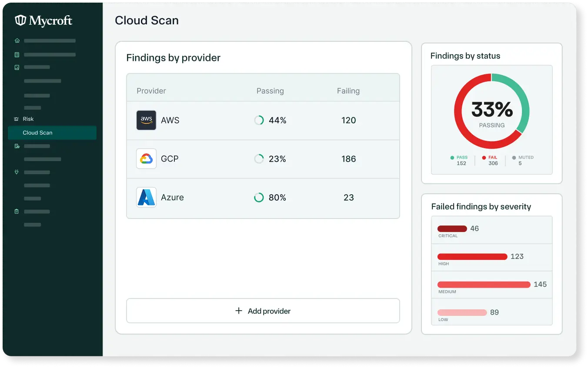Click Findings by status heading
The image size is (588, 368).
465,56
